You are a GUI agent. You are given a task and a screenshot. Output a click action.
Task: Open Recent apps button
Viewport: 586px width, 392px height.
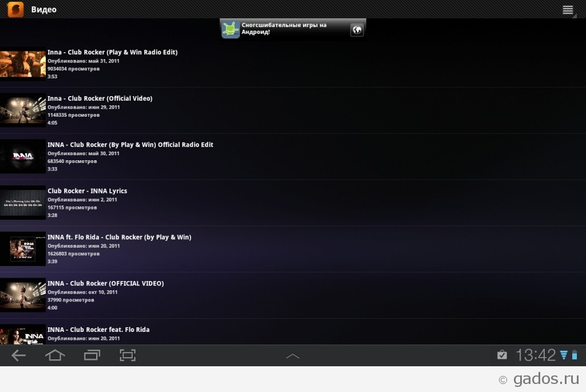pos(92,355)
